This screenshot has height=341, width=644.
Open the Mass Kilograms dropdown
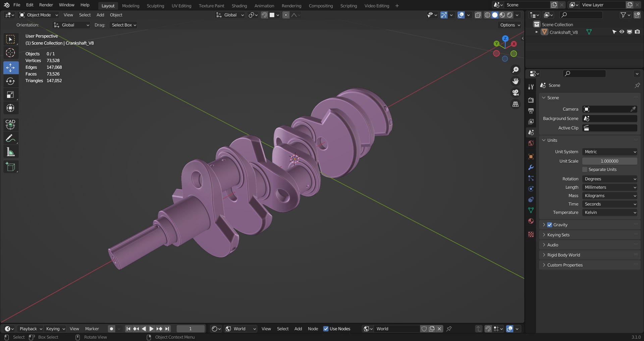609,196
